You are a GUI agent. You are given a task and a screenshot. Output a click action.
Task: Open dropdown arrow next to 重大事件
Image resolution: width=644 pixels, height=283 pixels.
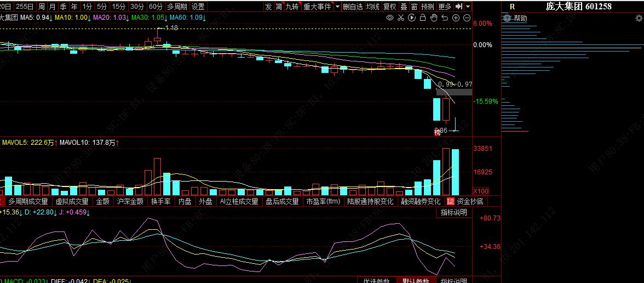click(x=337, y=7)
